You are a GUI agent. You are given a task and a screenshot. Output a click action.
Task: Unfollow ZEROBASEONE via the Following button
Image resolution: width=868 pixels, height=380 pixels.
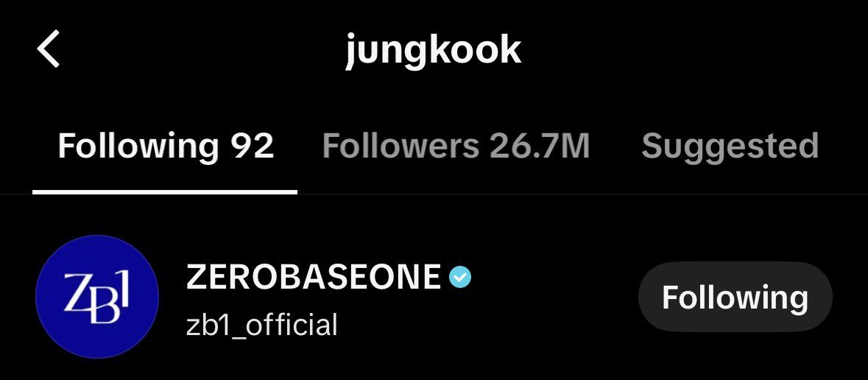point(735,297)
